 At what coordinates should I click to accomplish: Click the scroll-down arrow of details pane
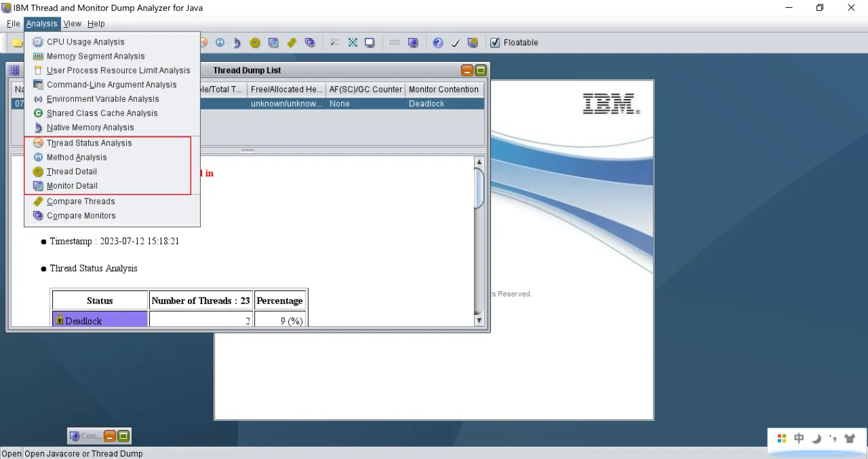(479, 320)
